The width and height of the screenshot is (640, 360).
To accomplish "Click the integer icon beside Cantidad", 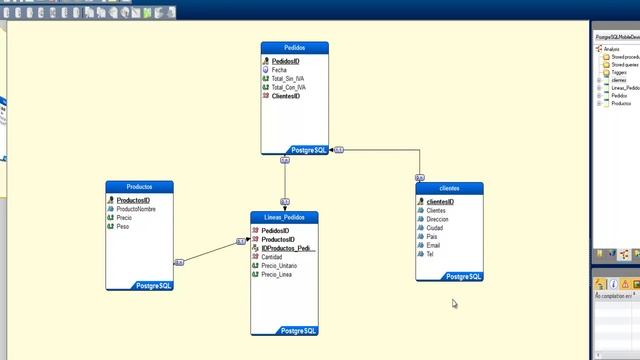I will click(256, 257).
